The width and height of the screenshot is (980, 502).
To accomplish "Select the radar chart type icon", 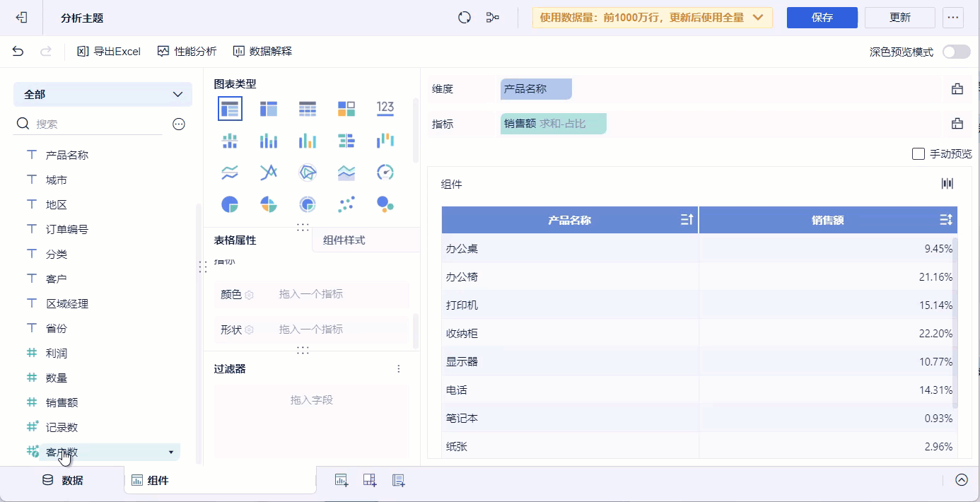I will click(x=308, y=173).
